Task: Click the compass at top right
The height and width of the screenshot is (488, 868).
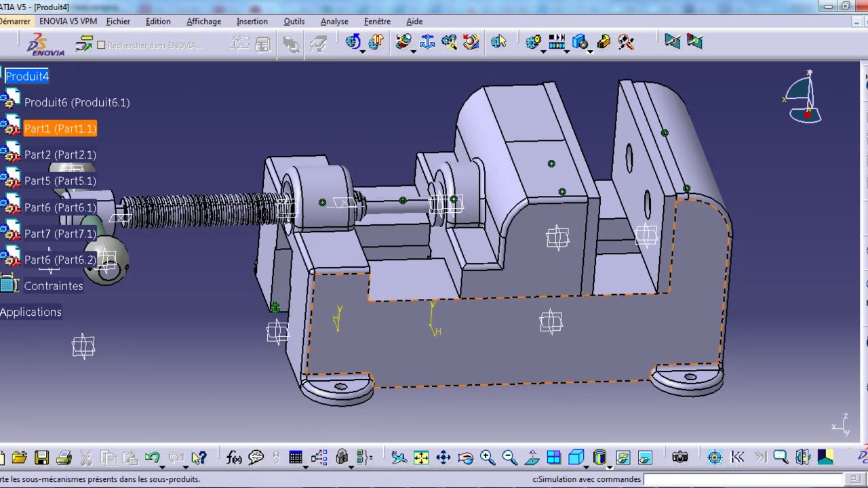Action: click(804, 98)
